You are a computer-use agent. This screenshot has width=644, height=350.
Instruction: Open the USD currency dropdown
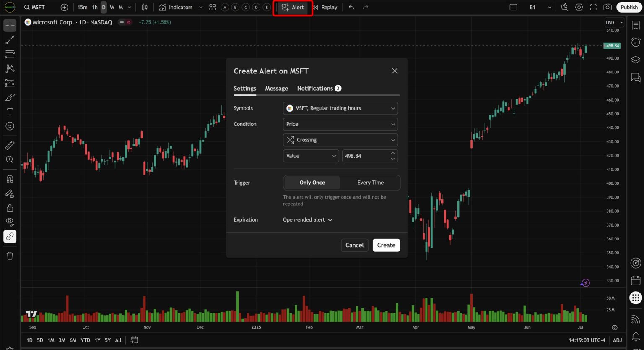[x=613, y=22]
